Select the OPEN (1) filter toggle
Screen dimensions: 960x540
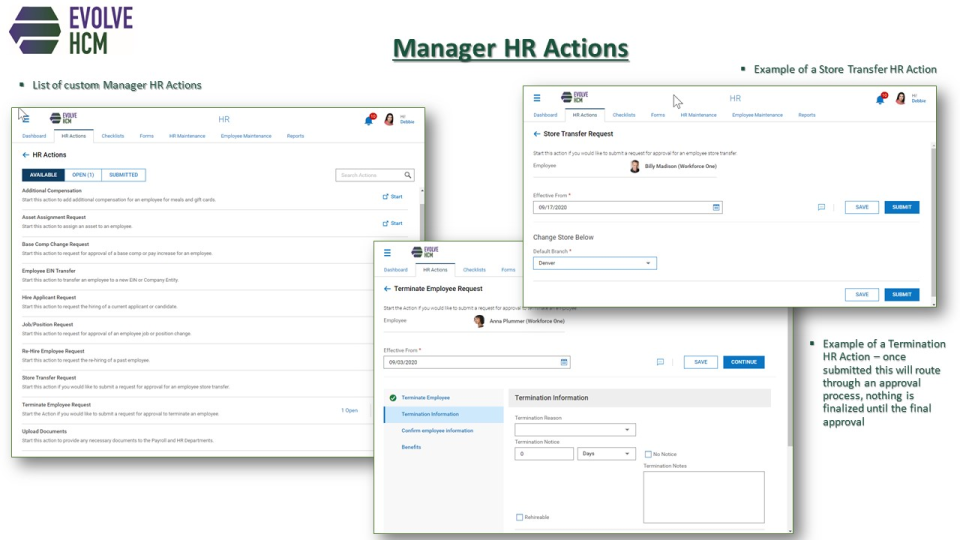pos(83,175)
